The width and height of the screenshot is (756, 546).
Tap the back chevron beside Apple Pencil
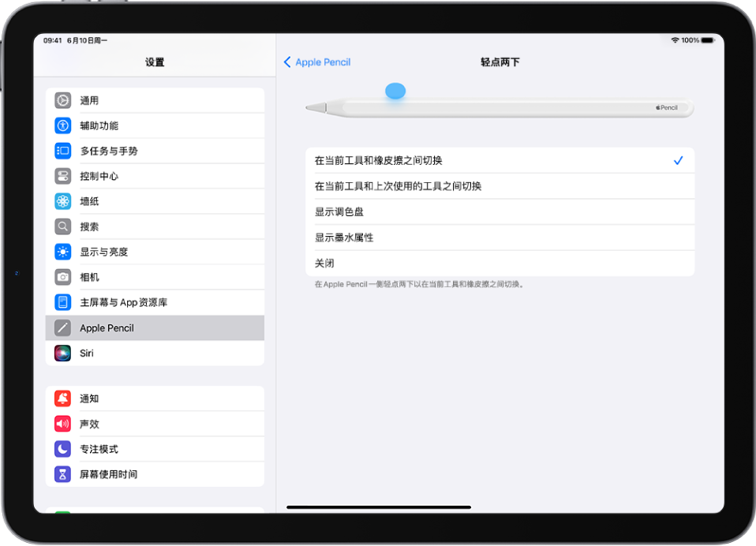coord(287,62)
